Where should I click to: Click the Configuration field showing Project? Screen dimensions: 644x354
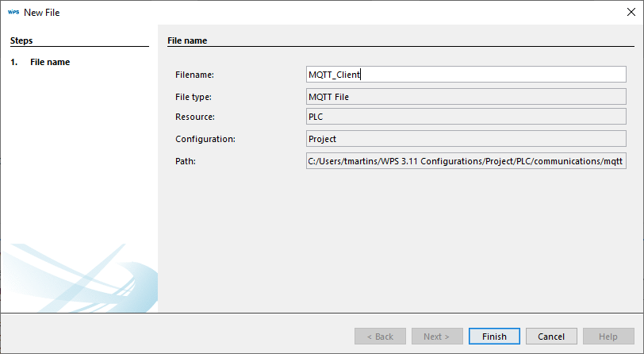pyautogui.click(x=466, y=139)
